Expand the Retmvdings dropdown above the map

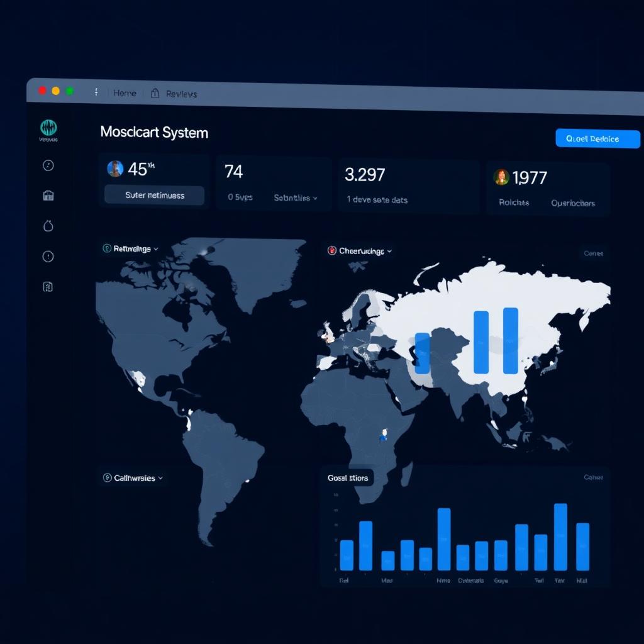pos(131,248)
